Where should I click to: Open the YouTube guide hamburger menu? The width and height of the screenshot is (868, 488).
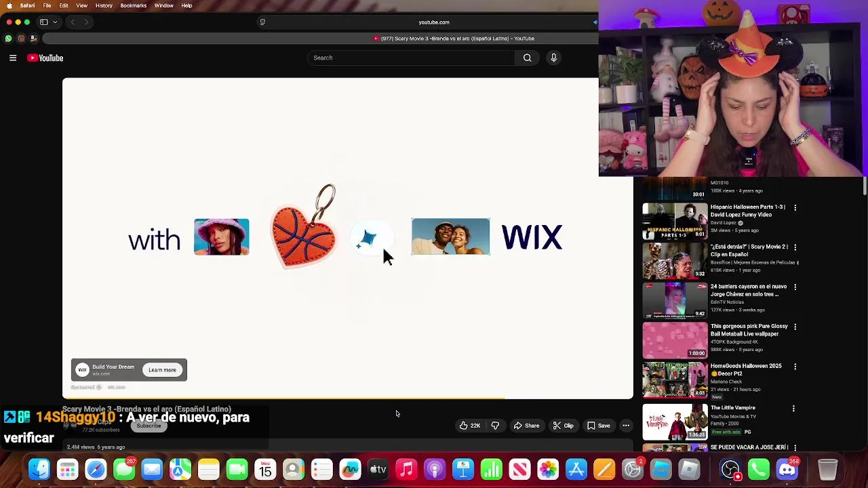(13, 58)
